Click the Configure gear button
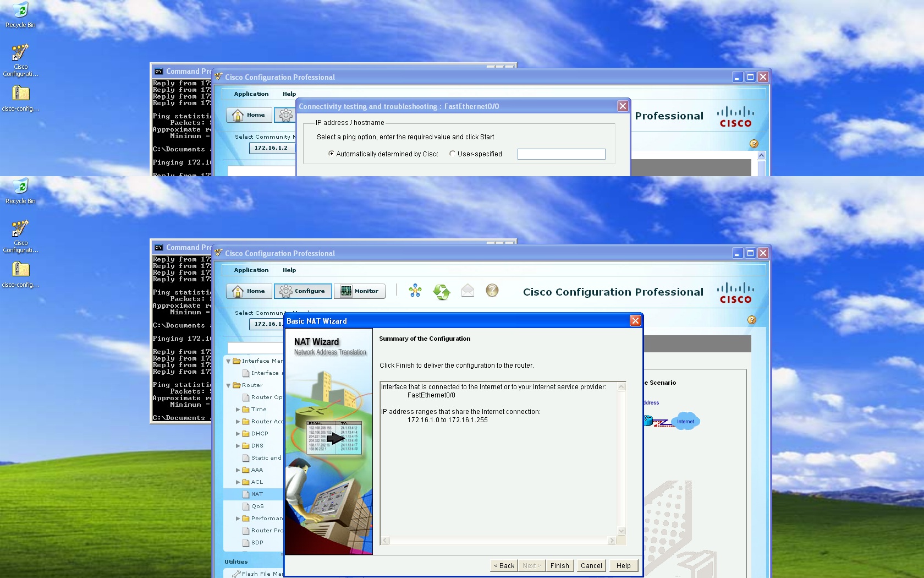924x578 pixels. [x=303, y=291]
